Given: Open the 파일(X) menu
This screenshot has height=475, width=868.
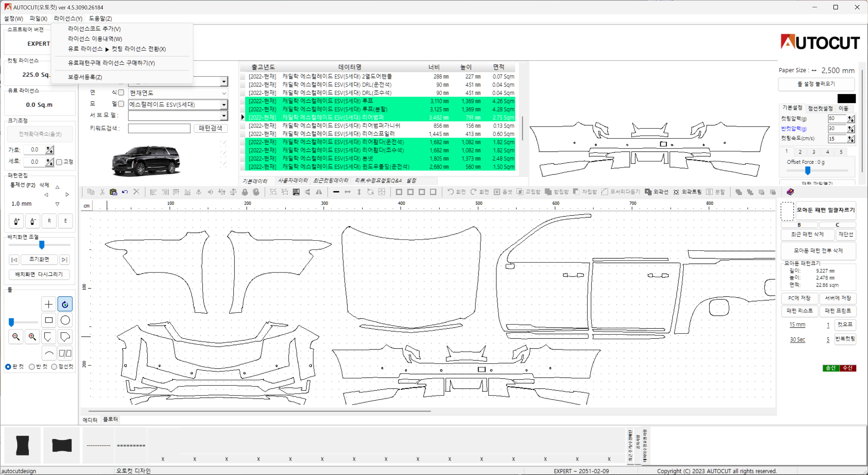Looking at the screenshot, I should point(39,18).
